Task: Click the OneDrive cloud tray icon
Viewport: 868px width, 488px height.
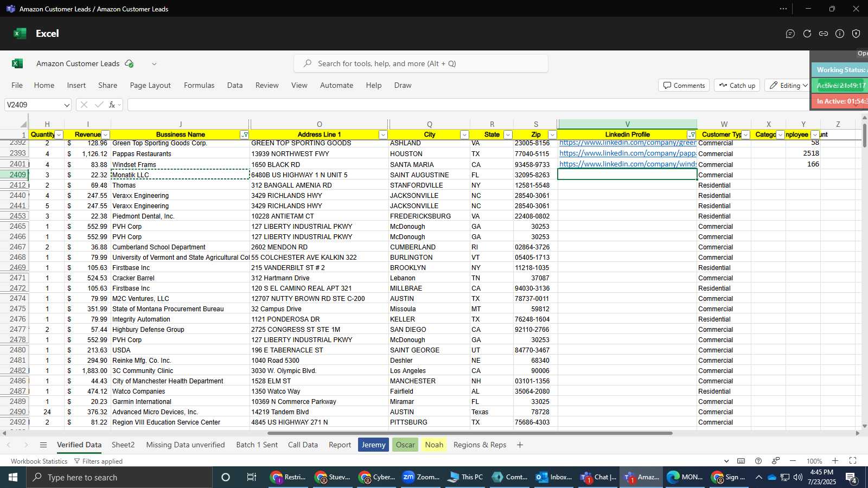Action: 772,477
